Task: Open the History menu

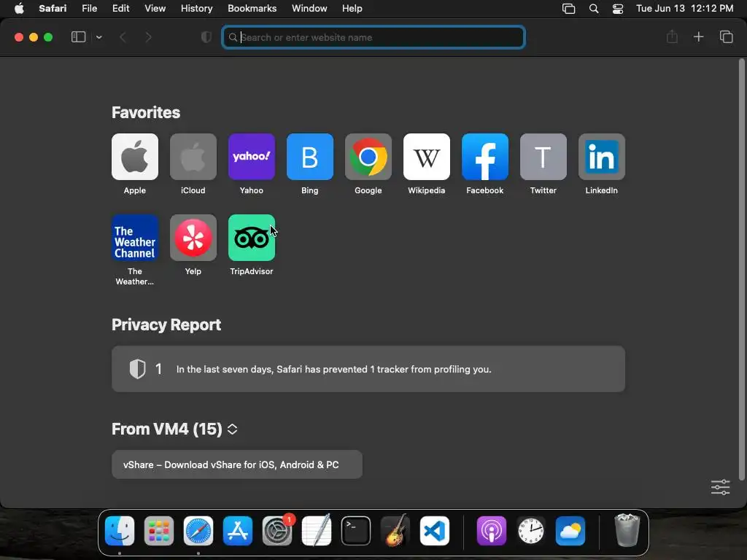Action: [x=196, y=8]
